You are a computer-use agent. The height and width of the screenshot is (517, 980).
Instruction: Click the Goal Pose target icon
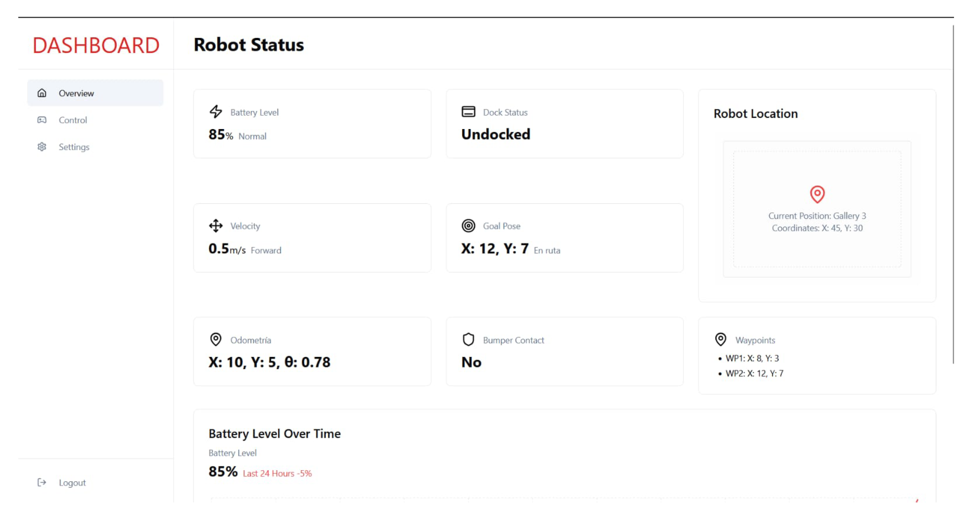point(468,226)
